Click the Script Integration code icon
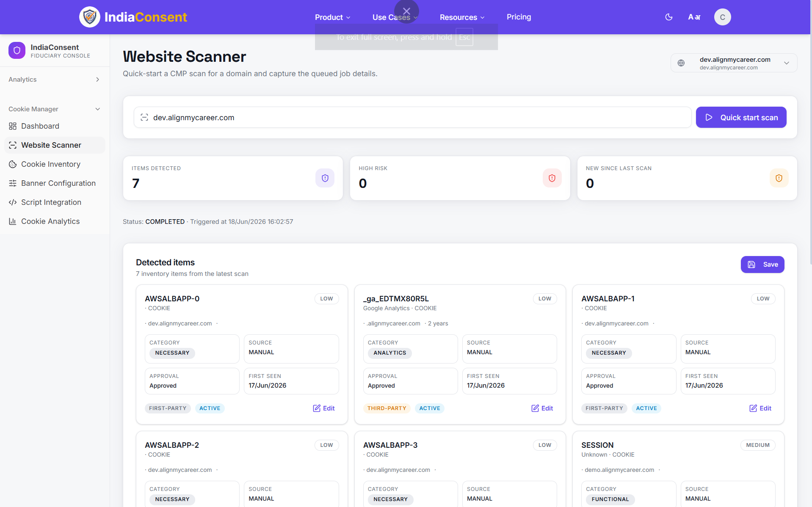The height and width of the screenshot is (507, 812). [x=13, y=202]
